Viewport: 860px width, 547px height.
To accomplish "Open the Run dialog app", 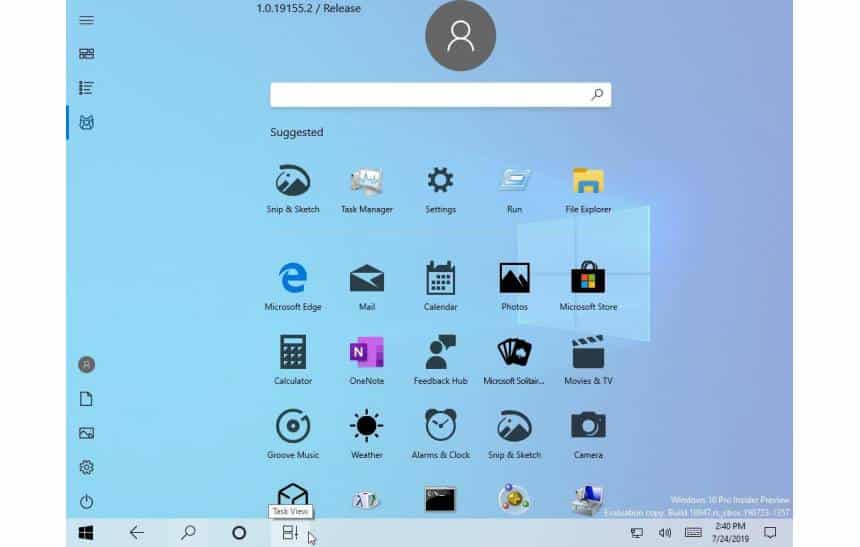I will (x=514, y=188).
